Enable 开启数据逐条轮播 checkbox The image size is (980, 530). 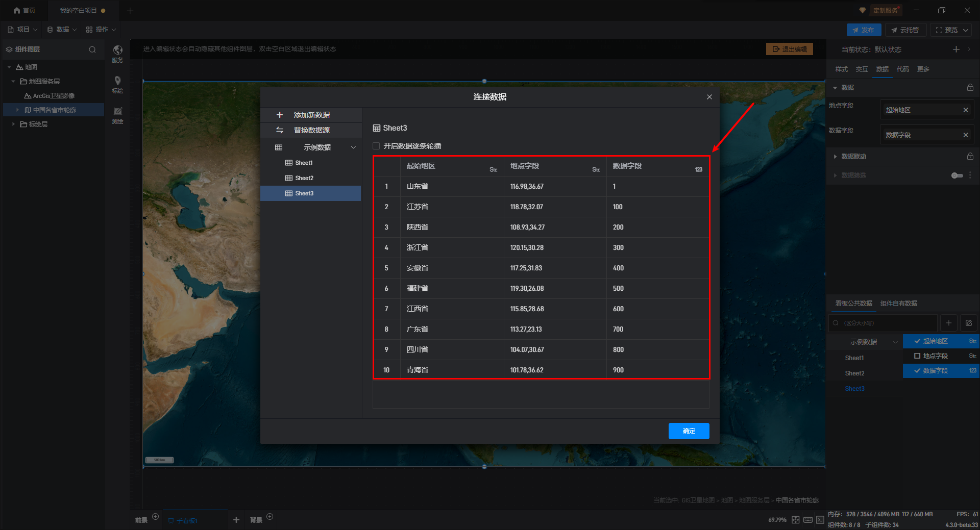376,146
